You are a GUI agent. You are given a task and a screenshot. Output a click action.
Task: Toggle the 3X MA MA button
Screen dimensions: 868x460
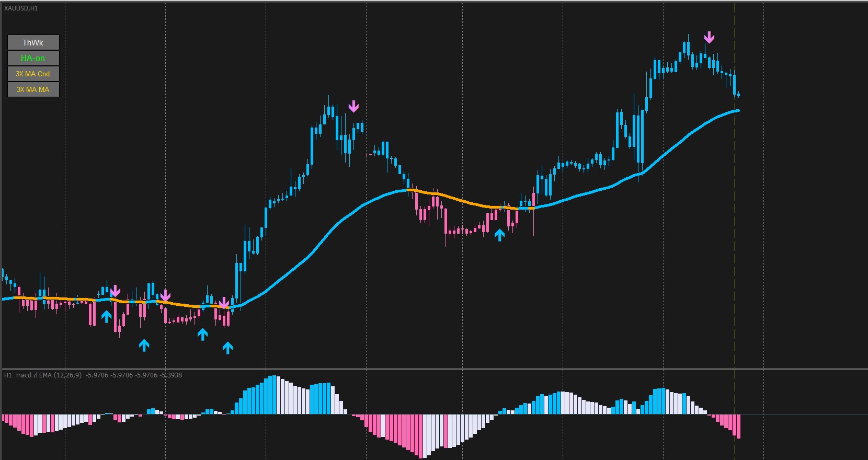point(33,89)
